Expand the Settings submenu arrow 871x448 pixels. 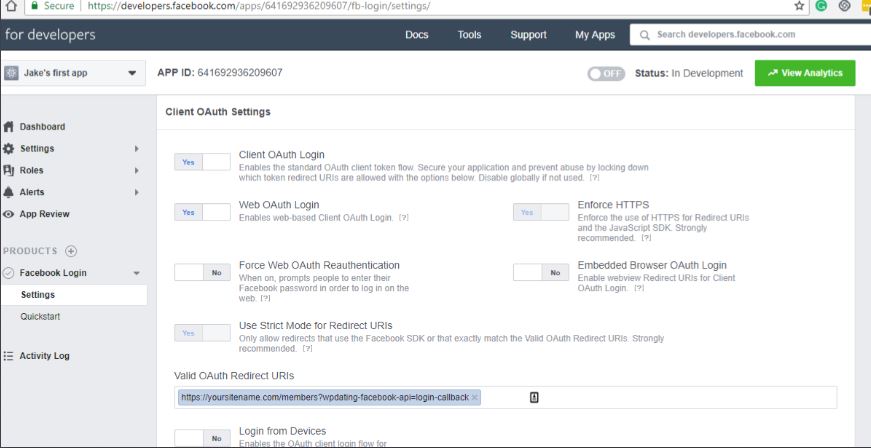136,149
